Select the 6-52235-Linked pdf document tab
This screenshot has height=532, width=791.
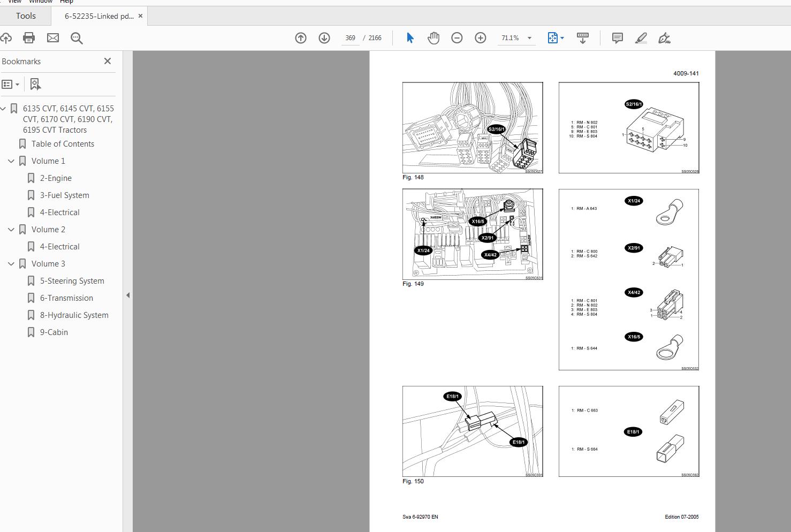pyautogui.click(x=99, y=16)
